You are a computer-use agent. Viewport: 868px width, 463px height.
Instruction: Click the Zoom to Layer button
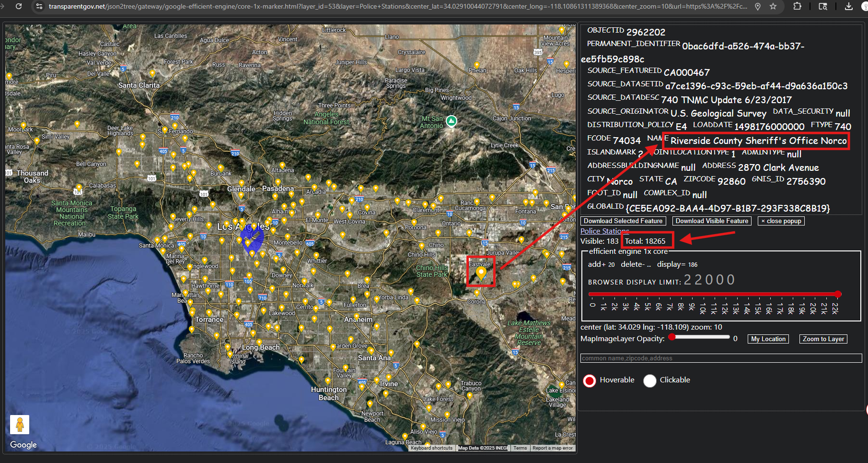[823, 339]
